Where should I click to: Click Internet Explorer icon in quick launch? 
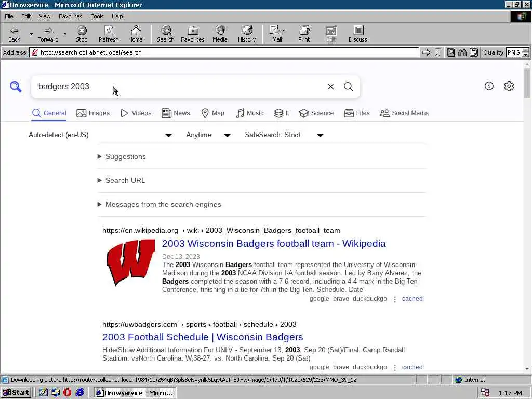click(x=79, y=393)
